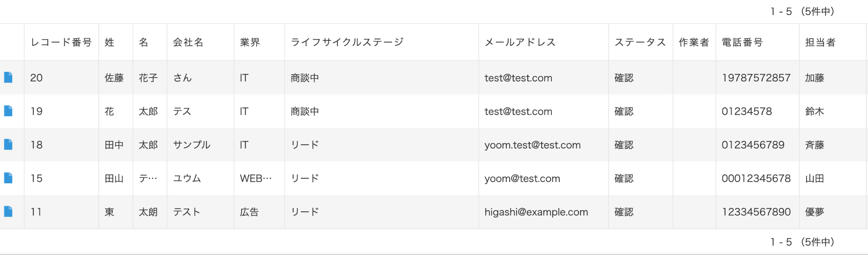The height and width of the screenshot is (255, 868).
Task: Click the truncated WEB… industry cell
Action: tap(256, 179)
